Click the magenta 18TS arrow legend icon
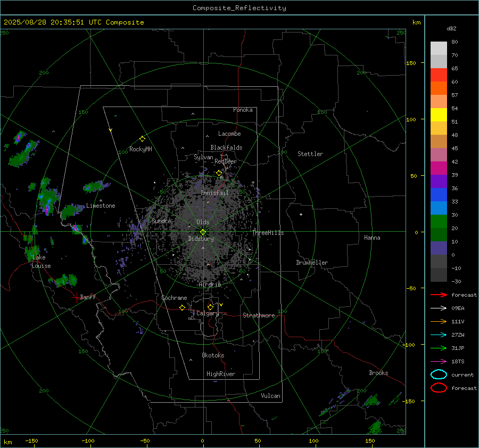The height and width of the screenshot is (448, 479). [x=439, y=362]
